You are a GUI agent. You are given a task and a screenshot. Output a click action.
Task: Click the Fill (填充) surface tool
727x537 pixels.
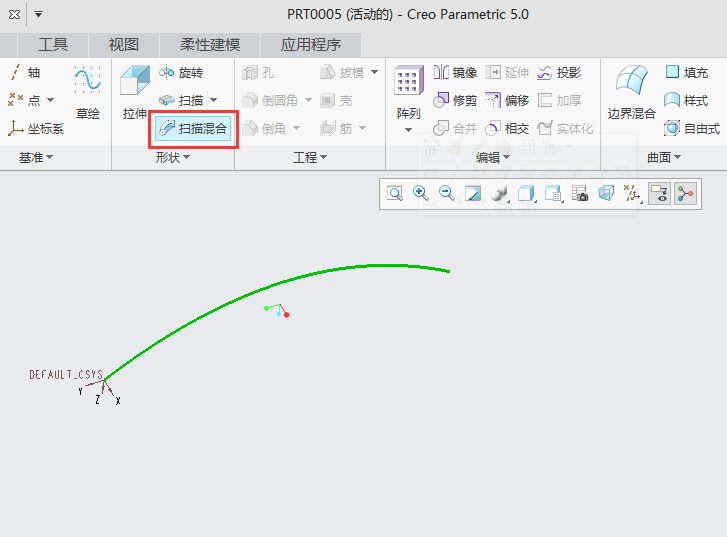[687, 72]
